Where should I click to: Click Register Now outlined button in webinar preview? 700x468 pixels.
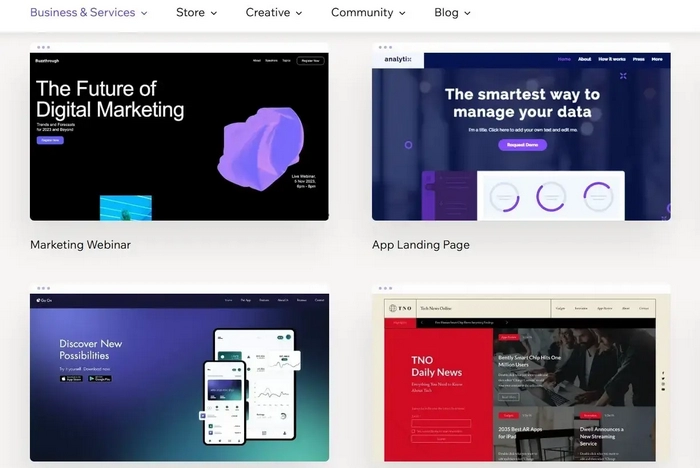click(310, 60)
